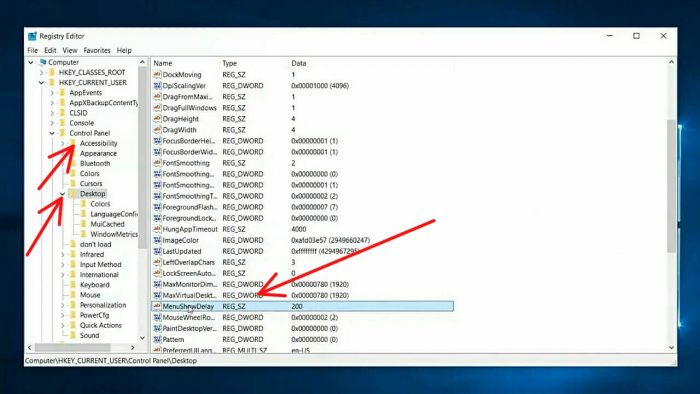Select the HKEY_CURRENT_USER folder icon
This screenshot has width=700, height=394.
tap(52, 83)
